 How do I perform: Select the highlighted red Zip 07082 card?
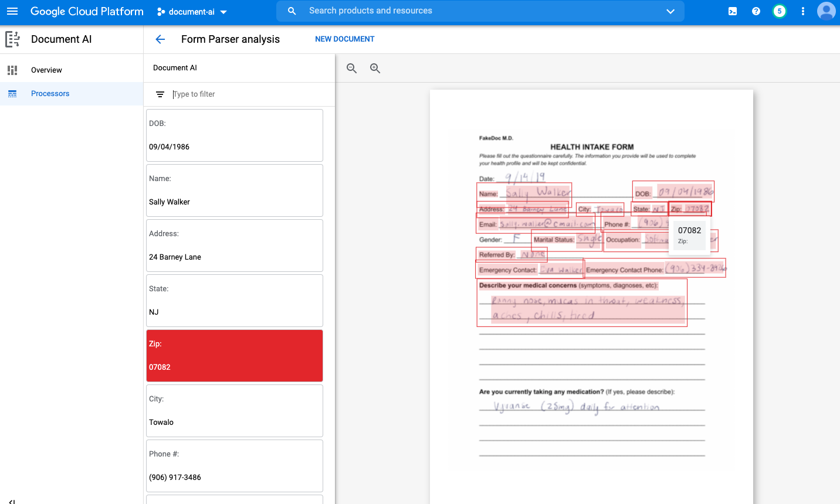(234, 355)
